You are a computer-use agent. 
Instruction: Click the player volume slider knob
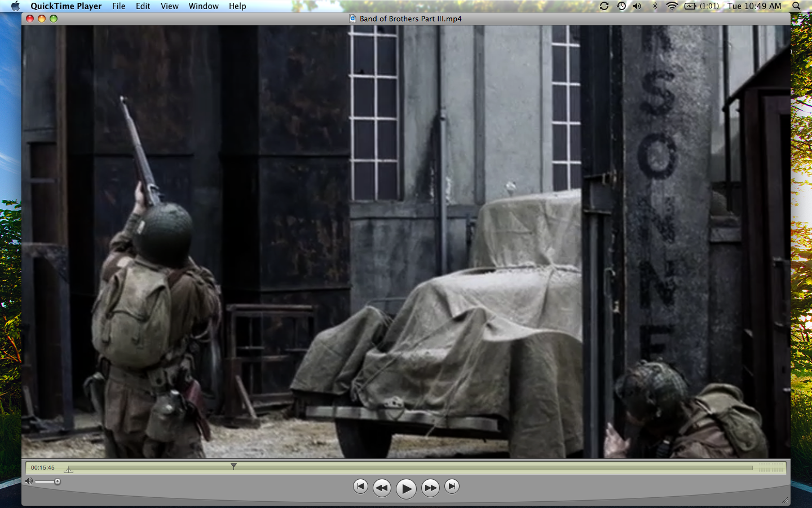57,481
